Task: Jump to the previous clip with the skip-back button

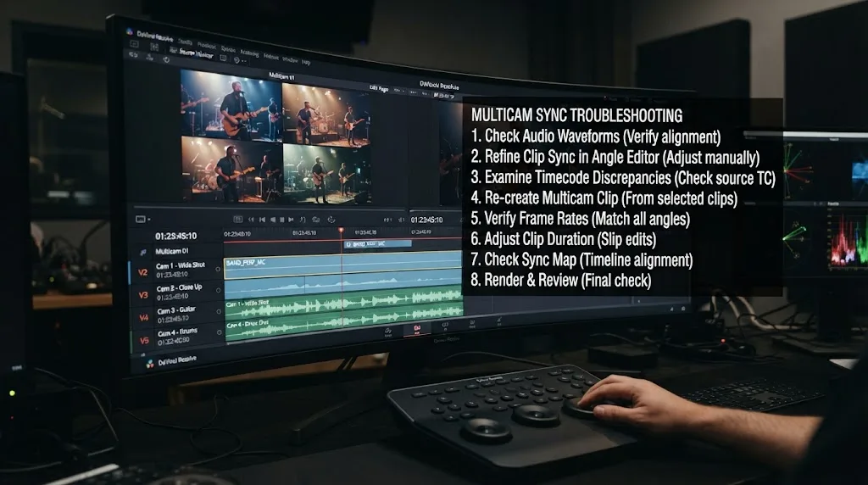Action: 263,220
